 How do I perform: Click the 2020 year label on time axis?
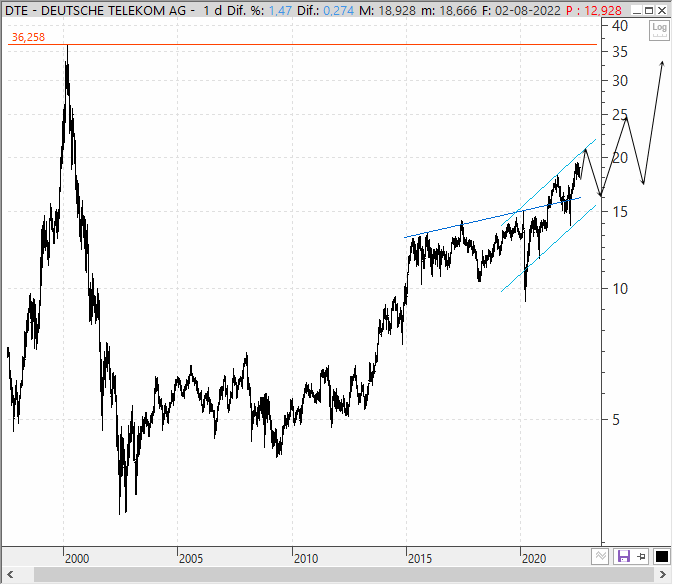534,559
